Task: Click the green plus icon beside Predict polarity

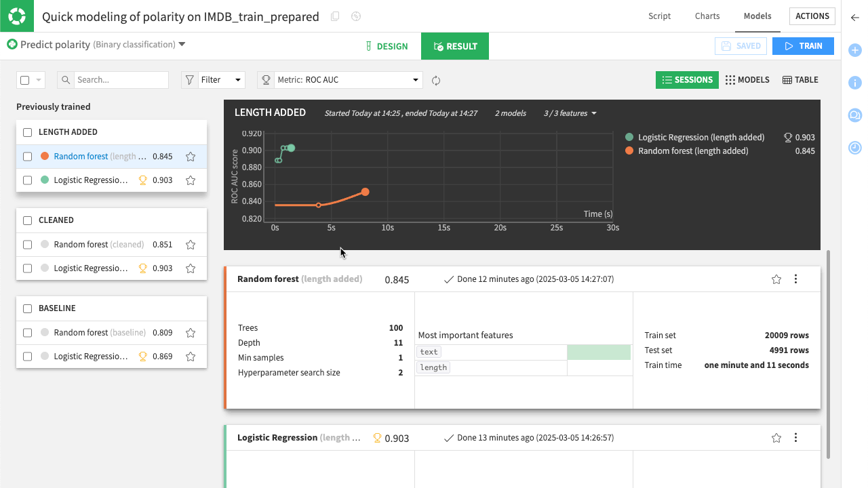Action: click(12, 44)
